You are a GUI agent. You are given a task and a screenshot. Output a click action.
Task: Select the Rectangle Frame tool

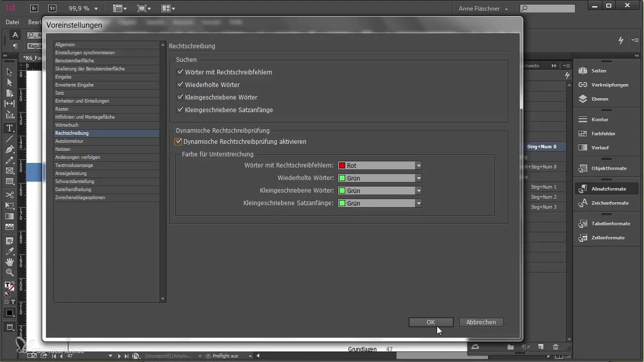point(9,171)
